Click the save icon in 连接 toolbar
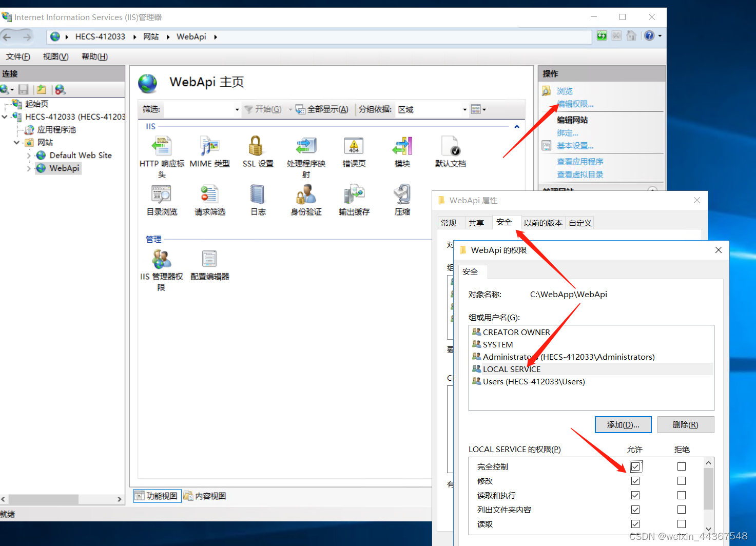The width and height of the screenshot is (756, 546). tap(23, 89)
